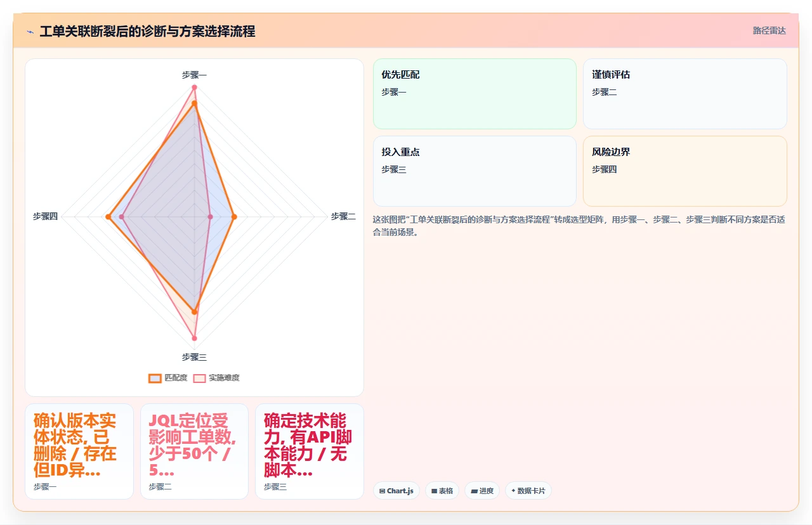This screenshot has height=525, width=812.
Task: Select the 谨慎评估 card
Action: click(685, 94)
